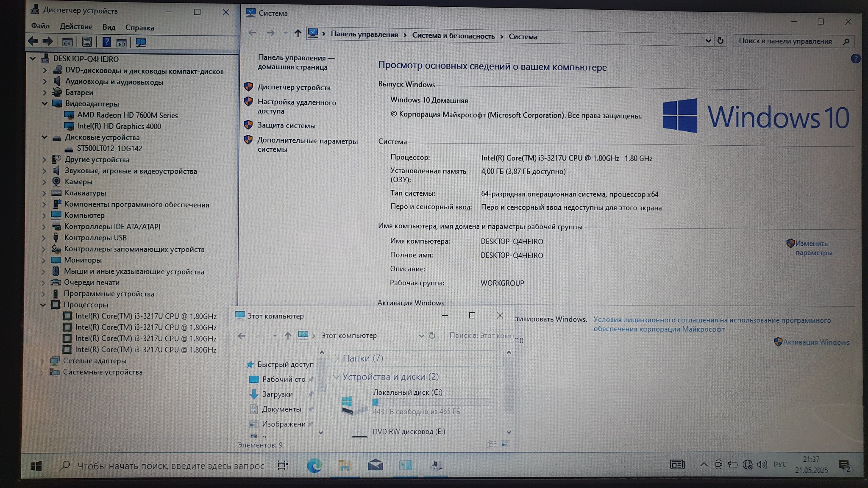Click the Поиск в панели управления field

pos(785,41)
